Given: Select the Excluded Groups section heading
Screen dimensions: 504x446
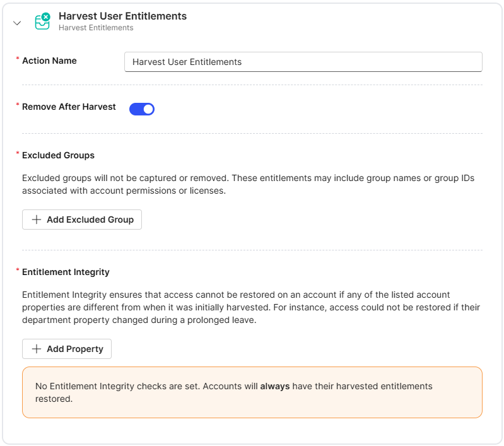Looking at the screenshot, I should click(x=58, y=155).
